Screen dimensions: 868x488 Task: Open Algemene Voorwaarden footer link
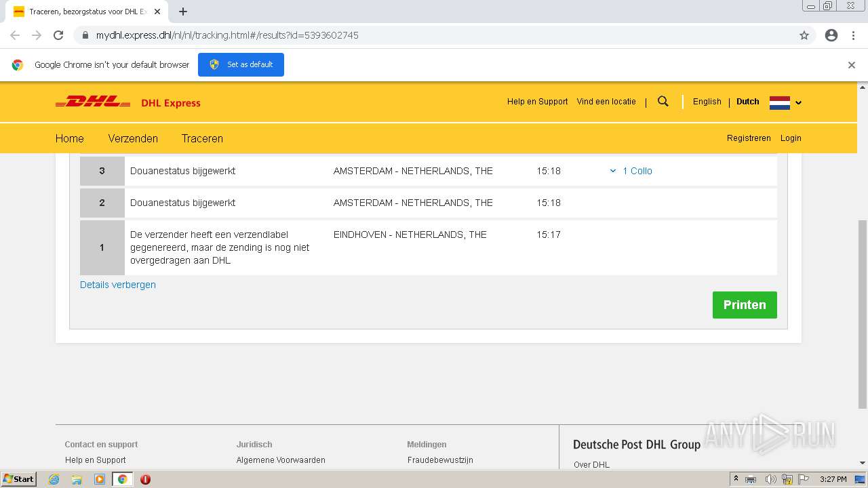pyautogui.click(x=281, y=460)
